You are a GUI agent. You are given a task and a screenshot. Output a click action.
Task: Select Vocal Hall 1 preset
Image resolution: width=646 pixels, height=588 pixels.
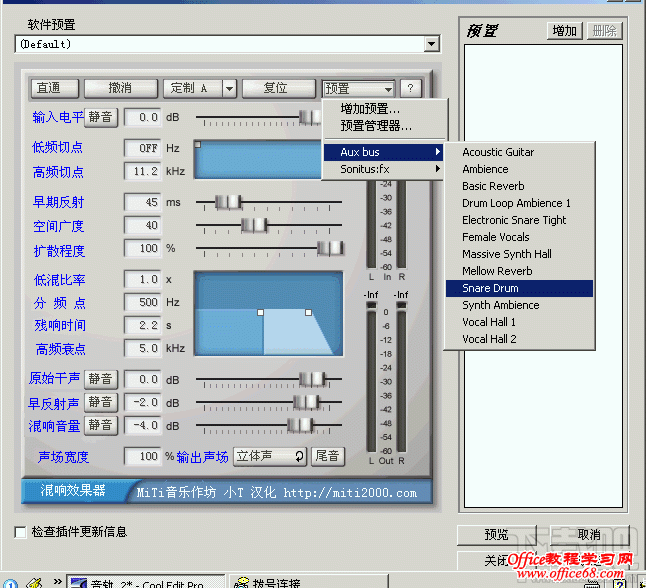tap(519, 322)
